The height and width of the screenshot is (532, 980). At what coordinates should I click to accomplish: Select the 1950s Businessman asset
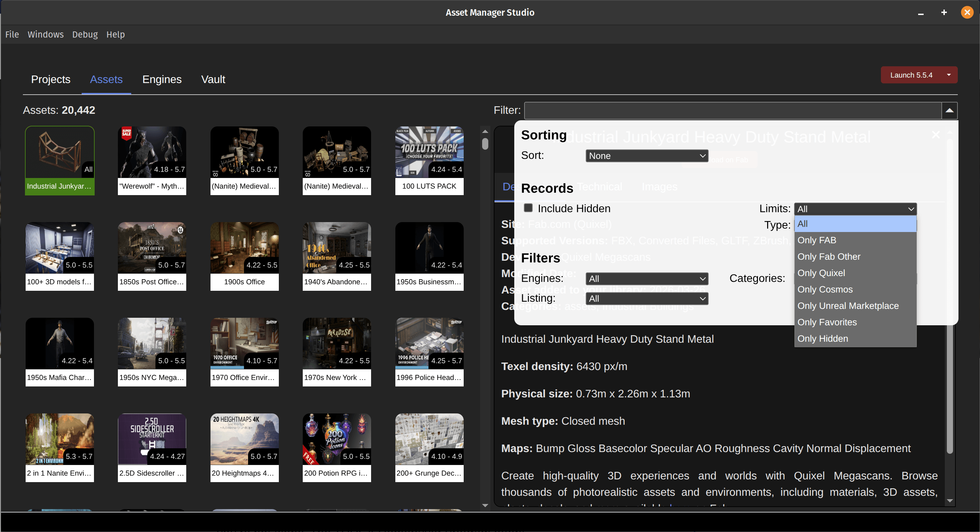(x=429, y=257)
